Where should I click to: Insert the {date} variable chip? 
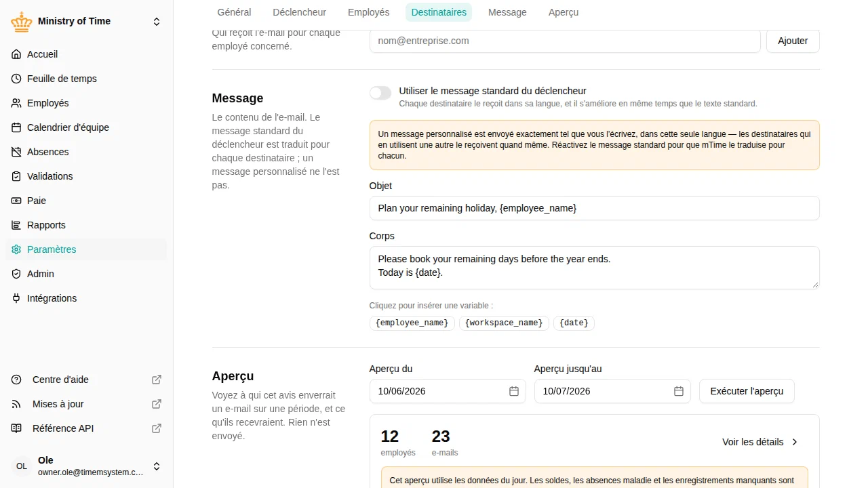click(574, 323)
